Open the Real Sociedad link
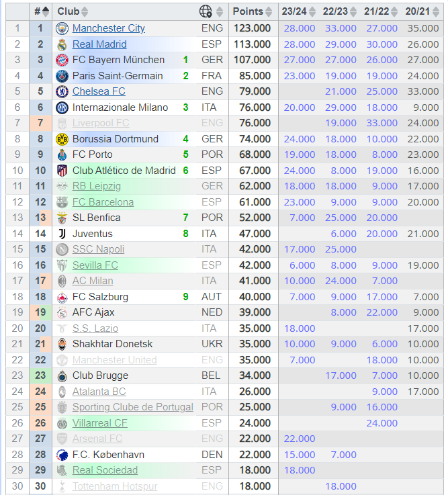This screenshot has height=495, width=448. click(x=105, y=470)
